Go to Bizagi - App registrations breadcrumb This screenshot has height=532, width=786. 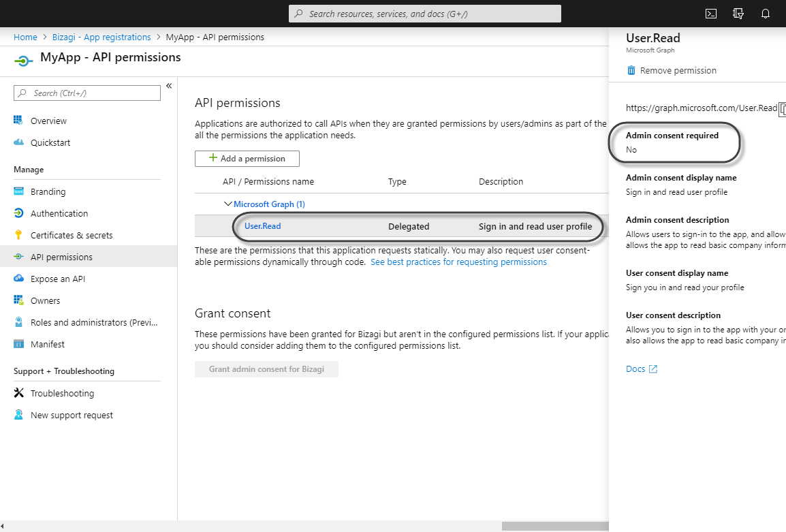[x=101, y=37]
